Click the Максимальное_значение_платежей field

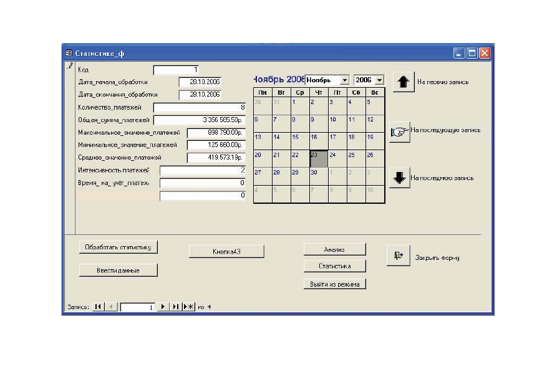pyautogui.click(x=216, y=133)
